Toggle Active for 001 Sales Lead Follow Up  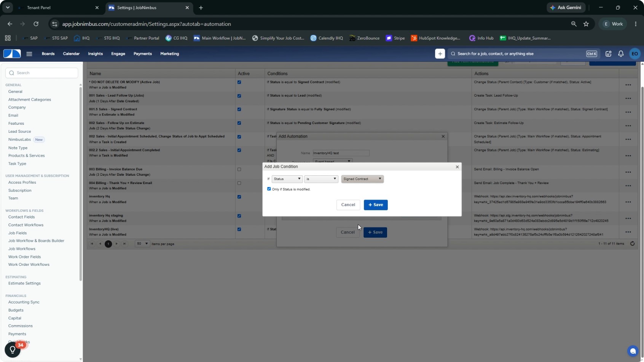[239, 96]
